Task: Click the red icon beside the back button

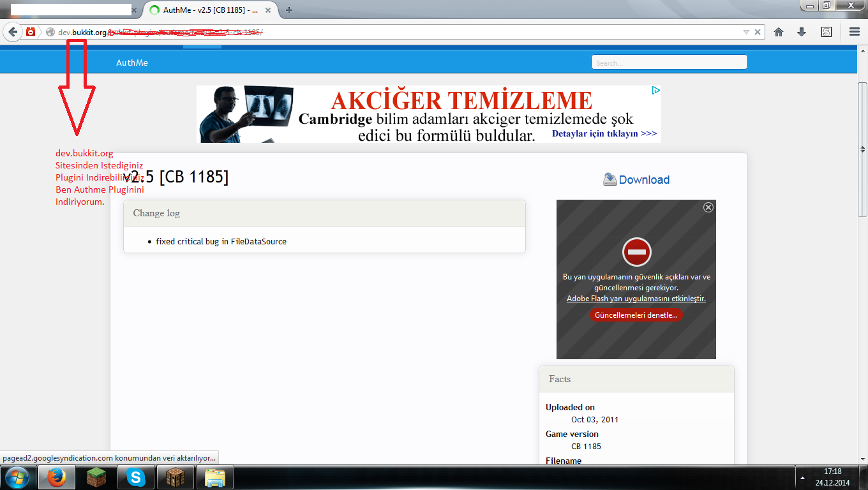Action: [30, 31]
